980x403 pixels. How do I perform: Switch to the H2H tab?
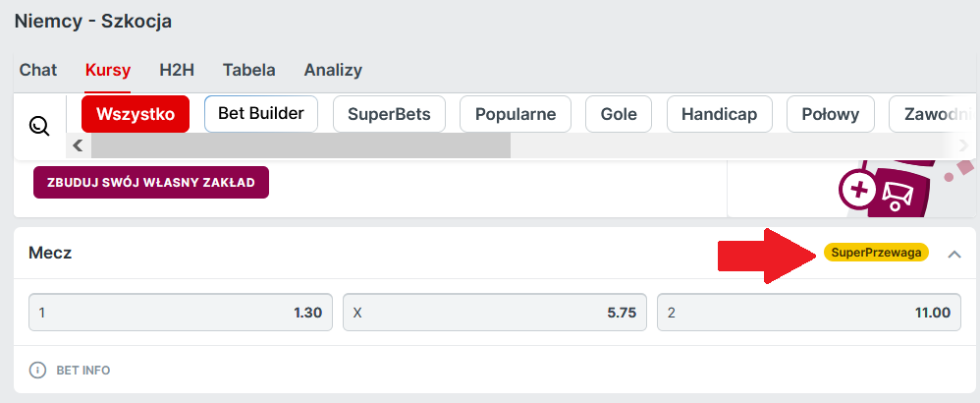pyautogui.click(x=177, y=70)
